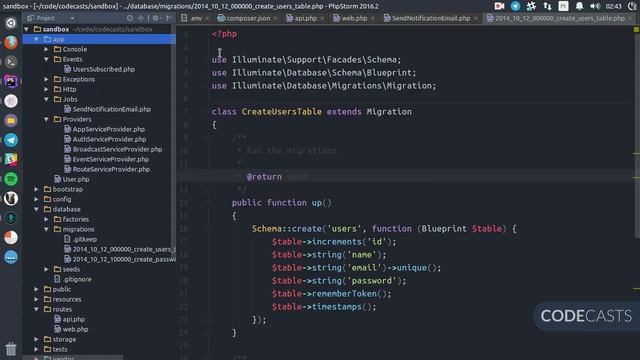Switch to the web.php editor tab
The width and height of the screenshot is (640, 360).
point(353,18)
